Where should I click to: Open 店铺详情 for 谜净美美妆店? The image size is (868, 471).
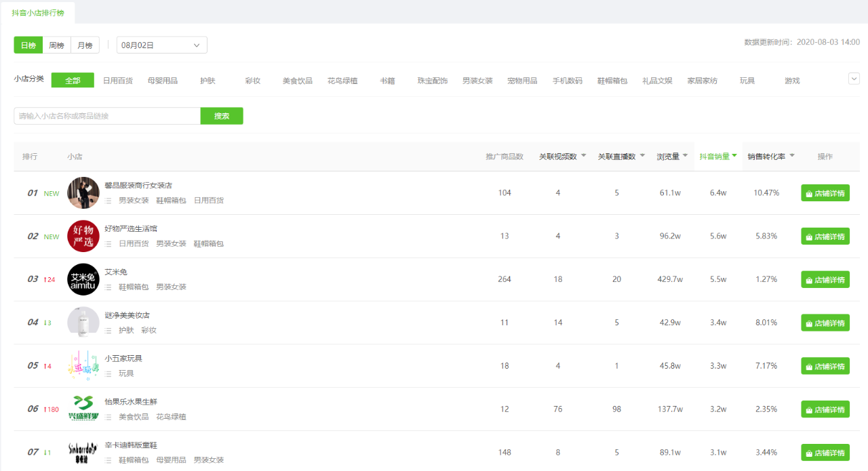click(x=825, y=323)
